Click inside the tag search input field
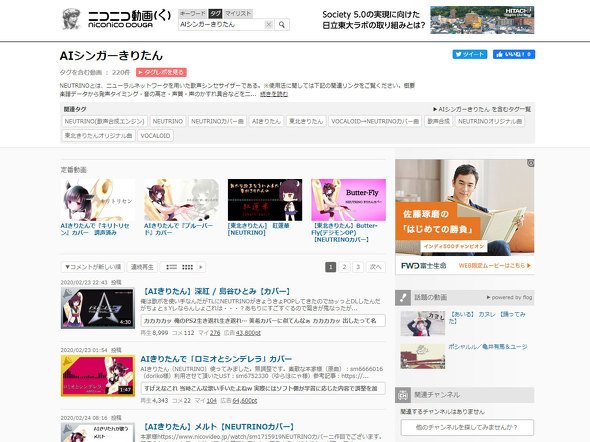Image resolution: width=590 pixels, height=442 pixels. click(x=221, y=25)
